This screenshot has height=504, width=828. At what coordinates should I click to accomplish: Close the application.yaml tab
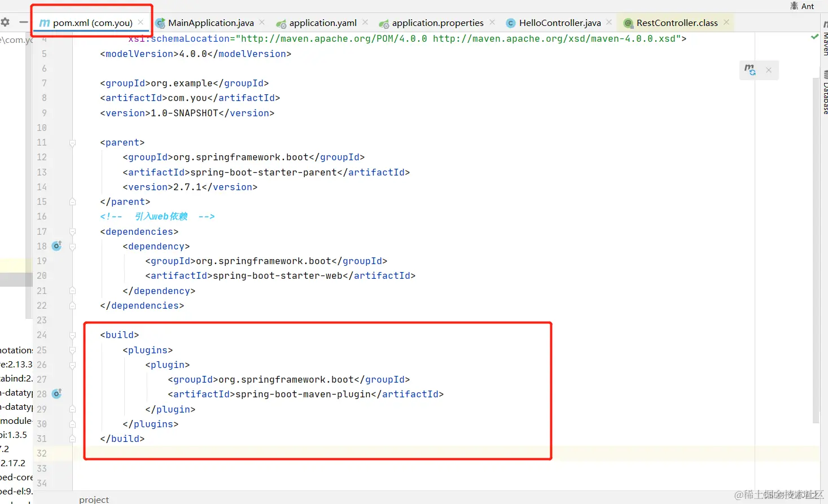tap(365, 22)
